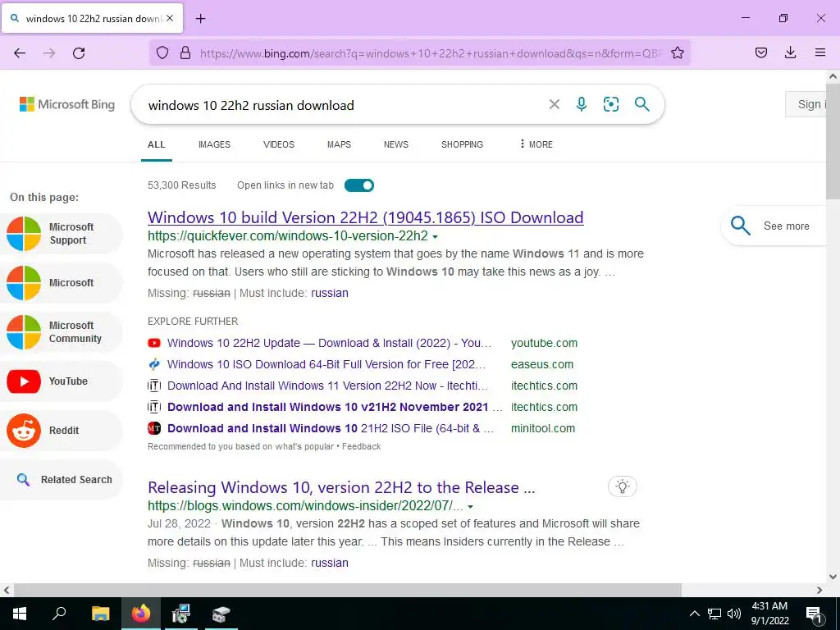Open visual search camera icon
The image size is (840, 630).
pos(610,104)
